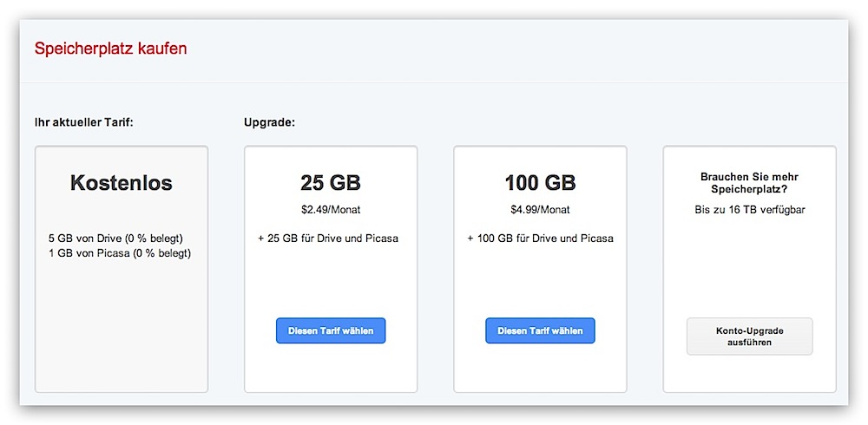Click the $2.49/Monat price text
The height and width of the screenshot is (425, 868).
point(331,209)
